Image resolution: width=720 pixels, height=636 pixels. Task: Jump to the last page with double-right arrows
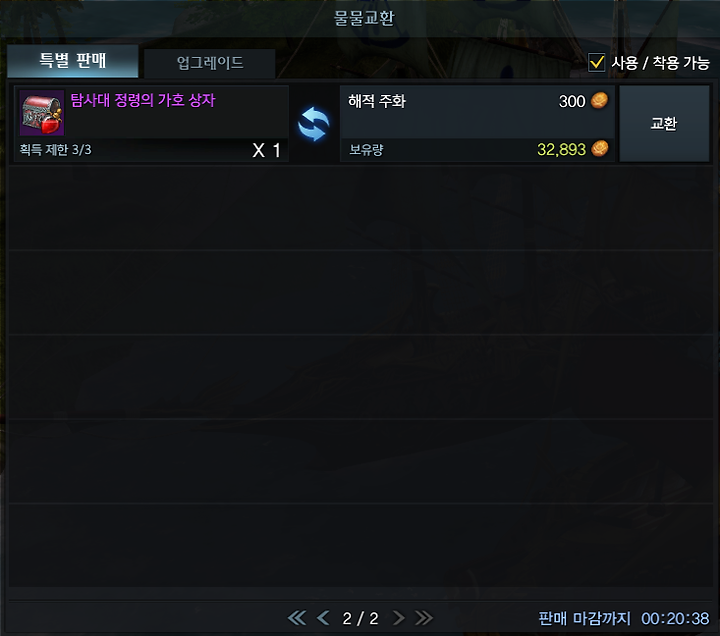pos(423,618)
